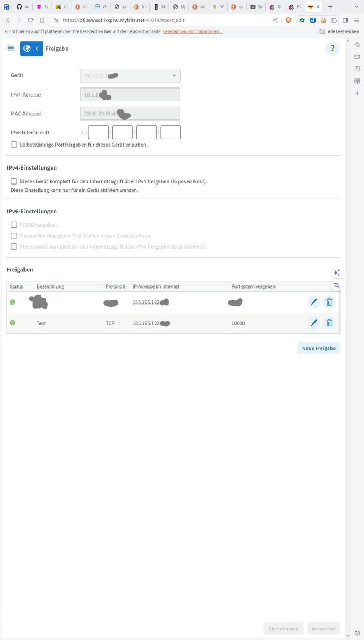Delete the first port sharing entry
Viewport: 364px width, 640px height.
pos(329,302)
